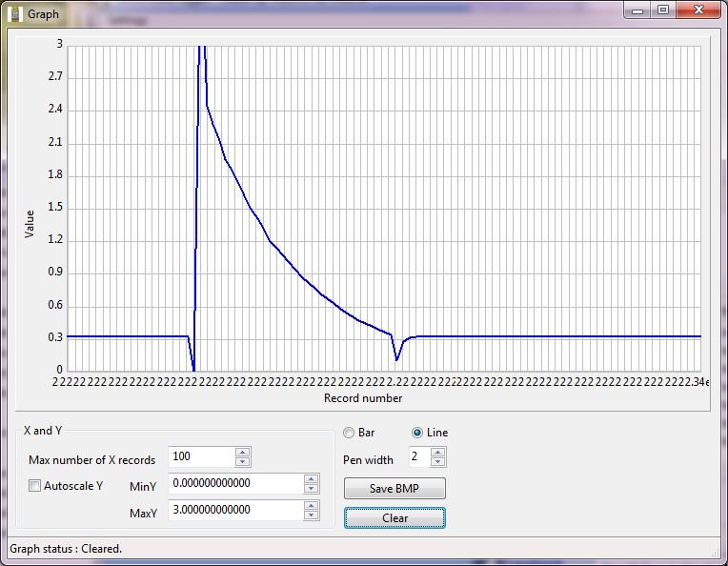Screen dimensions: 728x566
Task: Decrease Max number of X records
Action: pyautogui.click(x=243, y=462)
